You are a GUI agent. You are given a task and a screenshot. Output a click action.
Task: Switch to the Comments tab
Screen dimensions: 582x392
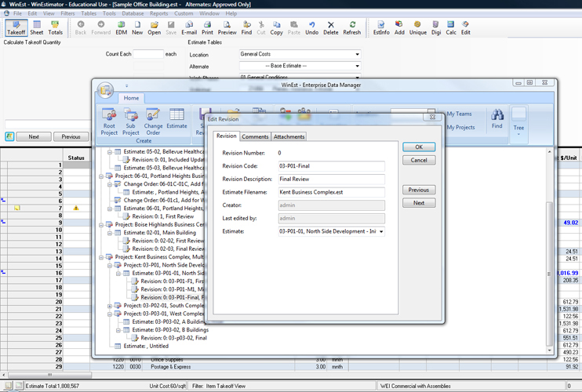pyautogui.click(x=255, y=136)
